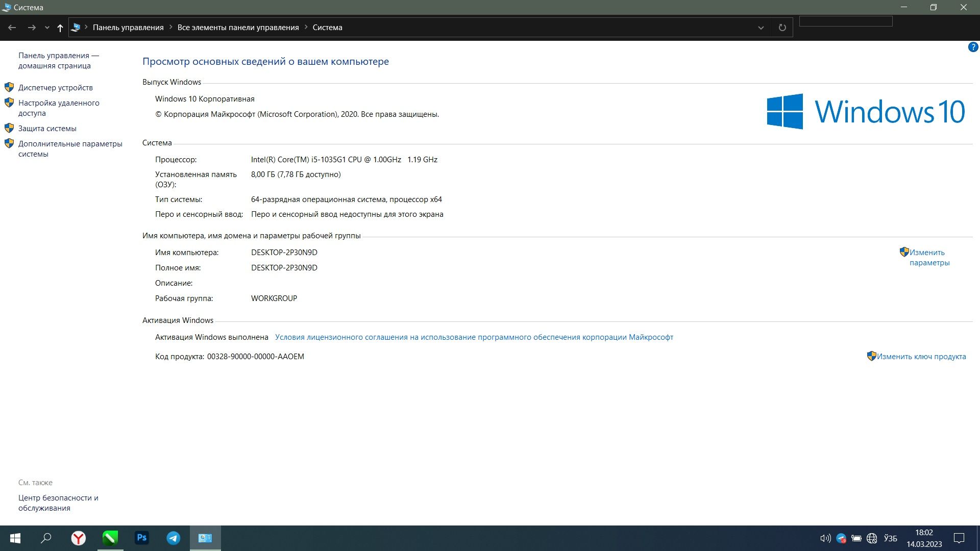Screen dimensions: 980x551
Task: Go back with the left arrow
Action: click(12, 28)
